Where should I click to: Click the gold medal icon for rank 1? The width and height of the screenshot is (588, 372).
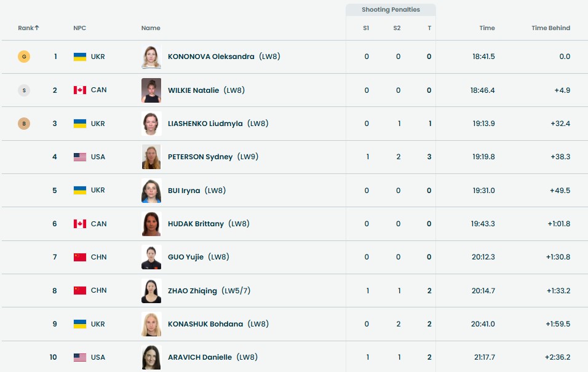(x=24, y=57)
